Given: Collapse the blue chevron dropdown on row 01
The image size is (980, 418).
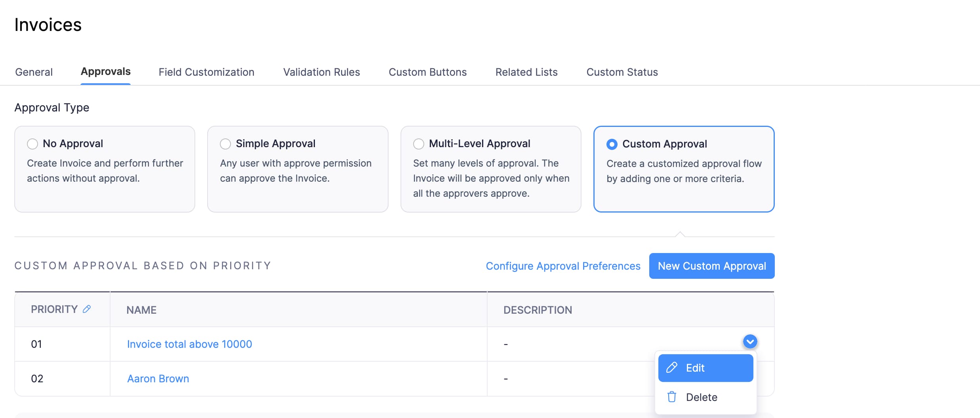Looking at the screenshot, I should pyautogui.click(x=750, y=341).
